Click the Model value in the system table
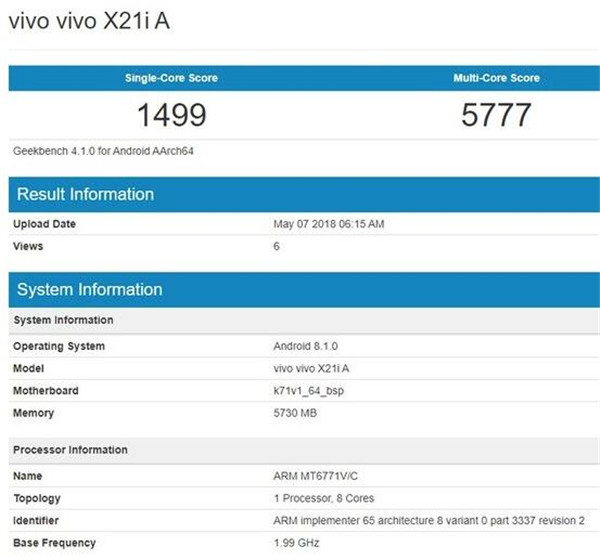 [x=310, y=368]
